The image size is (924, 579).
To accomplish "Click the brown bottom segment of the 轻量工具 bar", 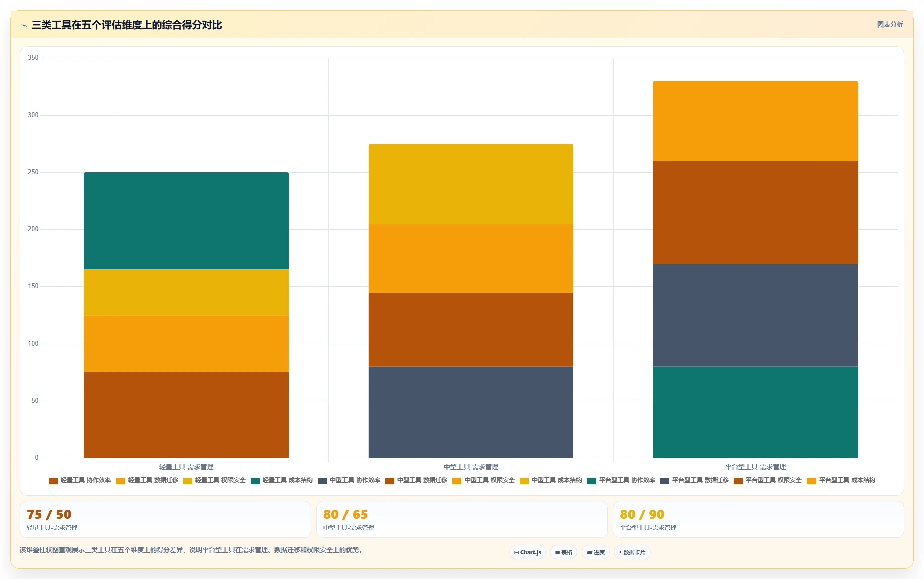I will coord(186,415).
